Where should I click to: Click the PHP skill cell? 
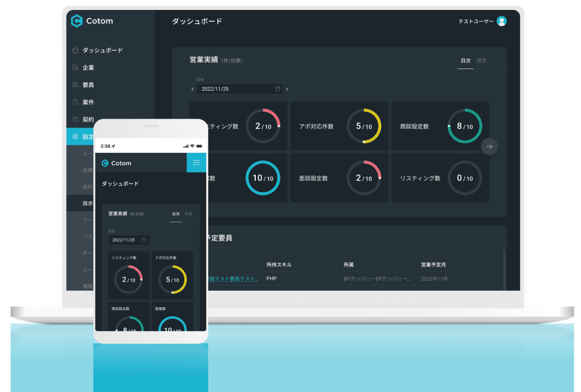click(272, 278)
